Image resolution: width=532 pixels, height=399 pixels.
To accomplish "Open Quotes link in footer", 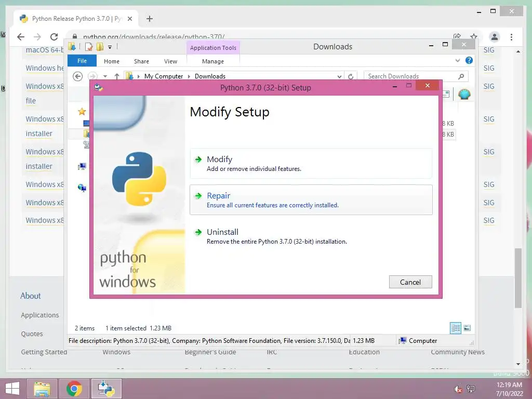I will (x=32, y=334).
